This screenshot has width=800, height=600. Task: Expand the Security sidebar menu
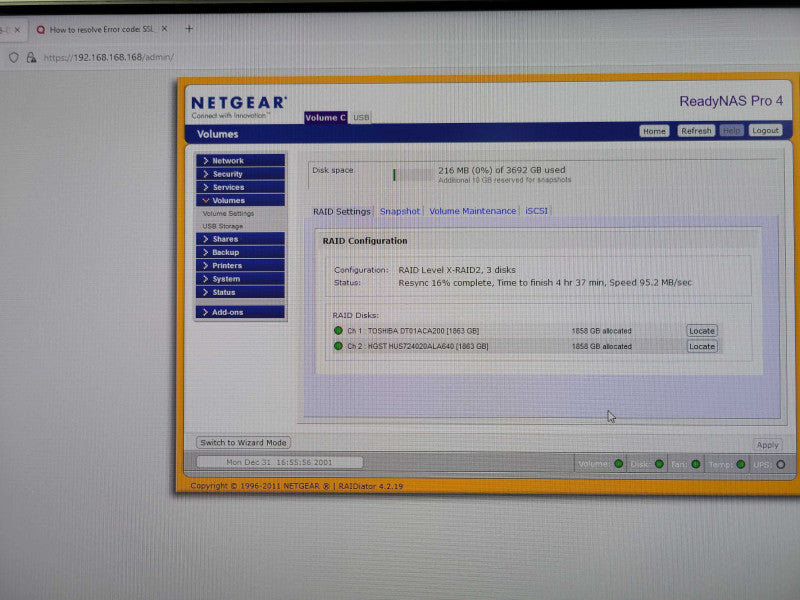click(240, 173)
